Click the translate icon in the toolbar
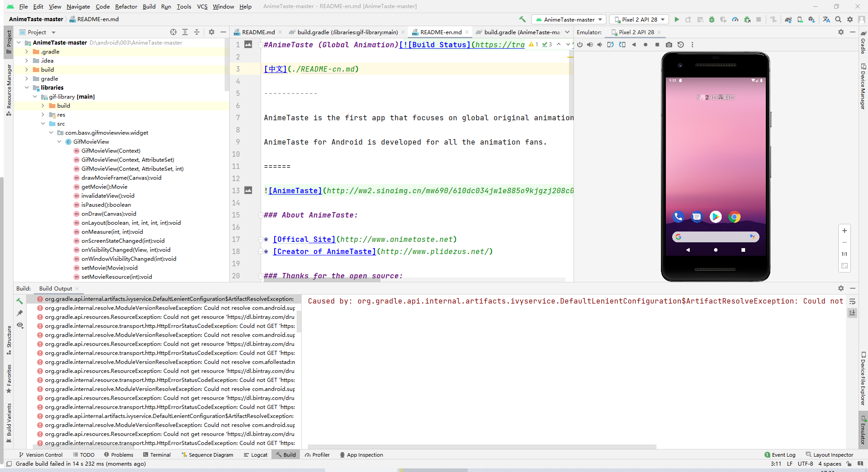The height and width of the screenshot is (472, 868). [826, 19]
